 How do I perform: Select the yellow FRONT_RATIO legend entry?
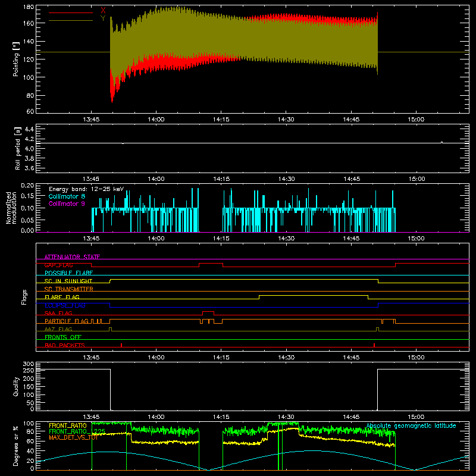point(67,425)
